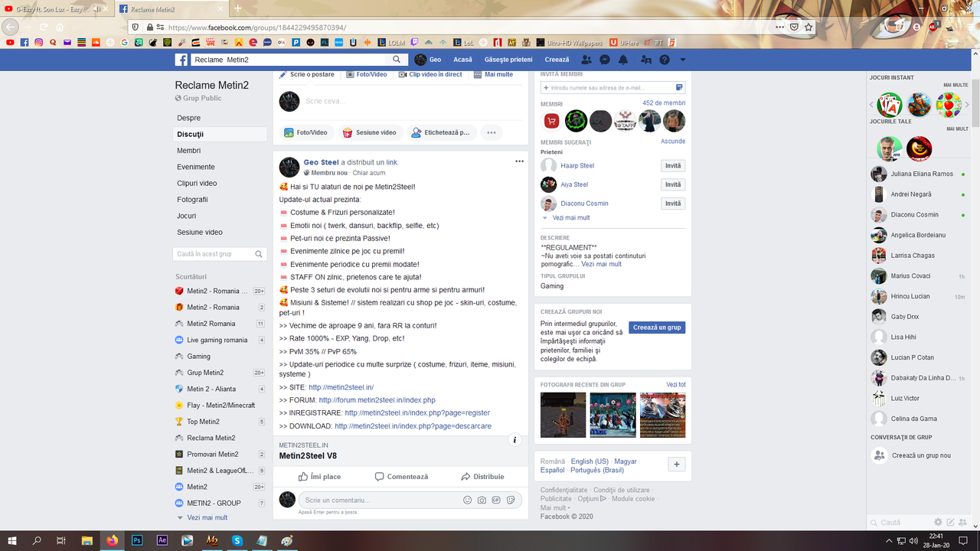The width and height of the screenshot is (980, 551).
Task: Click the info icon on link preview
Action: (515, 440)
